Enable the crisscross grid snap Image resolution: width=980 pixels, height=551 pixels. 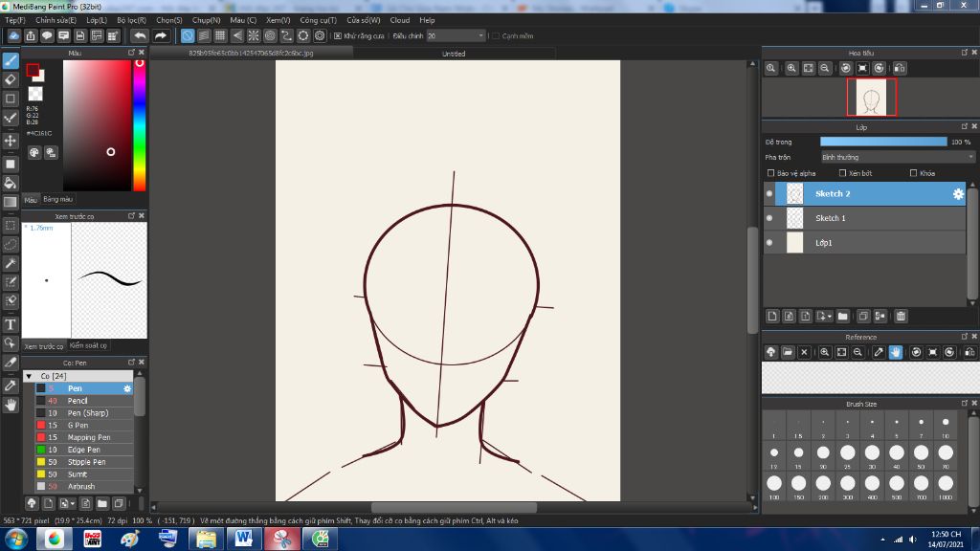(220, 35)
